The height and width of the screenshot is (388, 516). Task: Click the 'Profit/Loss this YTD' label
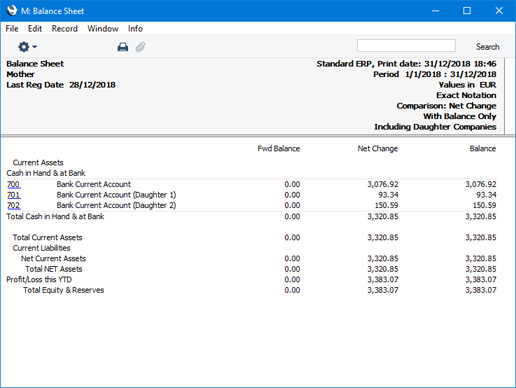39,280
